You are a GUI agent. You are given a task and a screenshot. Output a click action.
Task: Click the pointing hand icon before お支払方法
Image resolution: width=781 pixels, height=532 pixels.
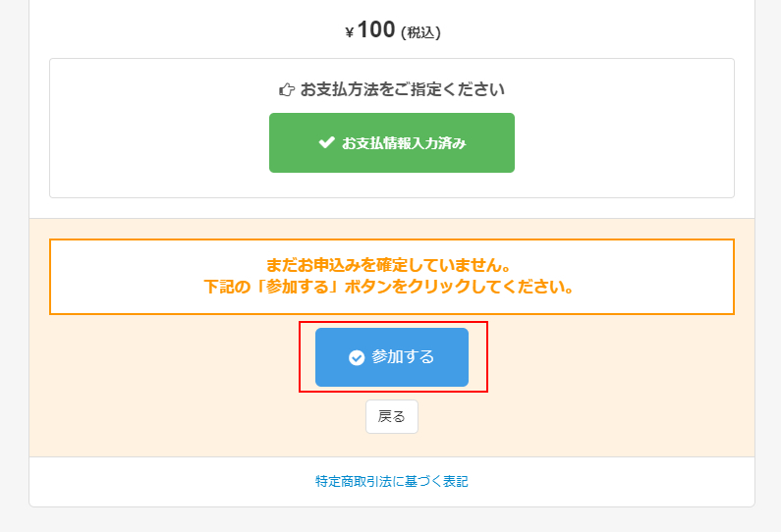(x=287, y=90)
